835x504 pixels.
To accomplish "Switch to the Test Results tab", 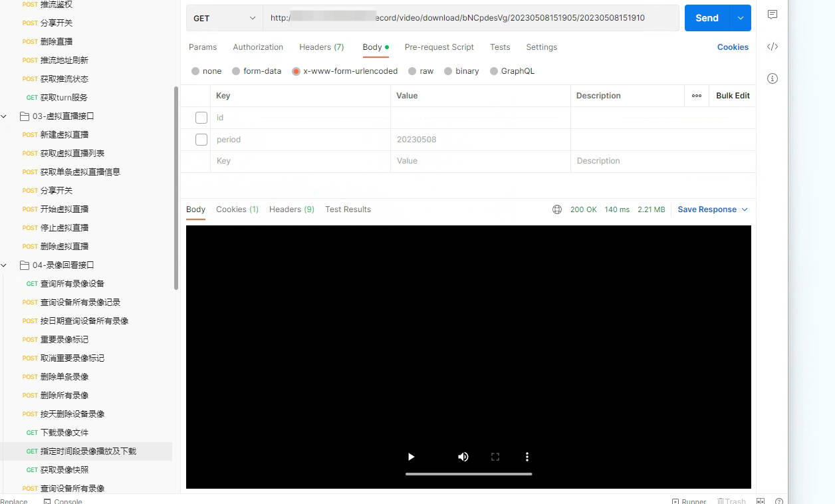I will click(x=348, y=209).
